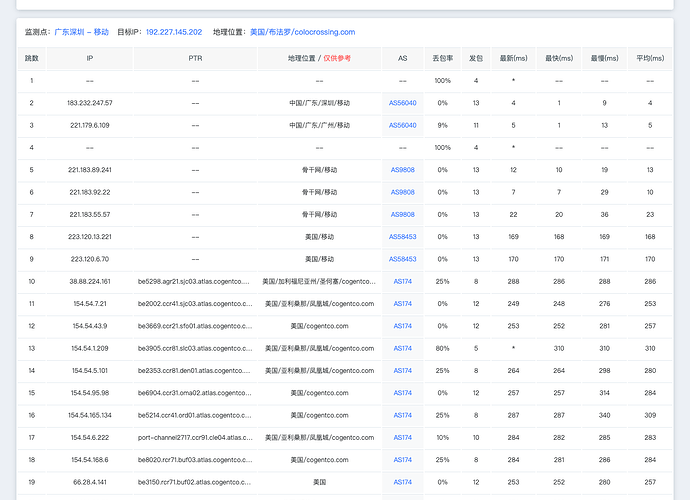Image resolution: width=690 pixels, height=500 pixels.
Task: Open AS174 link for 154.54.5.101
Action: (x=403, y=371)
